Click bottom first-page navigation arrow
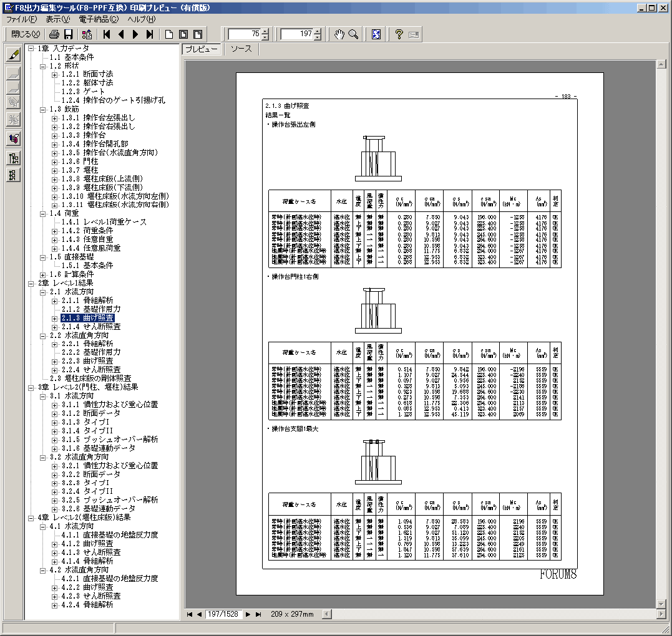This screenshot has height=636, width=672. pyautogui.click(x=190, y=614)
